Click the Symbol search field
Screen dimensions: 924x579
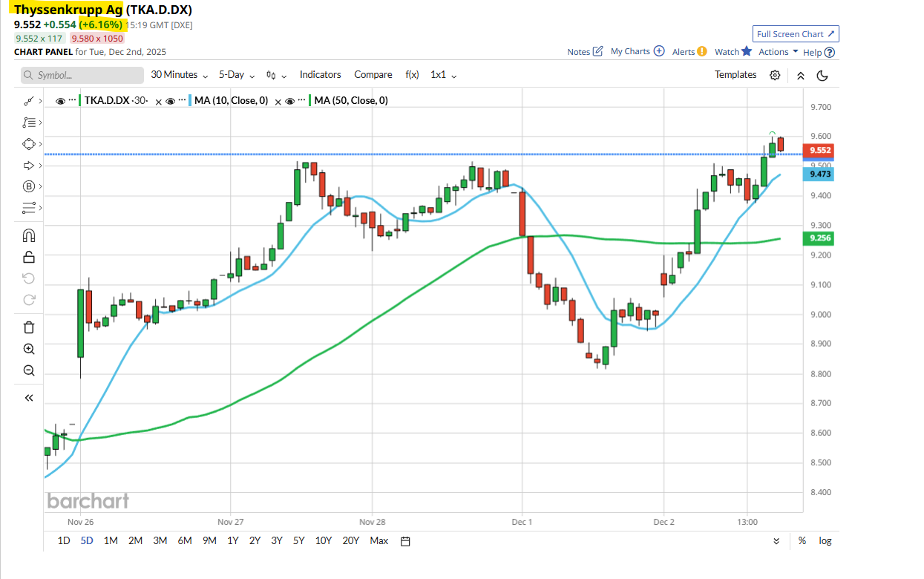(82, 75)
